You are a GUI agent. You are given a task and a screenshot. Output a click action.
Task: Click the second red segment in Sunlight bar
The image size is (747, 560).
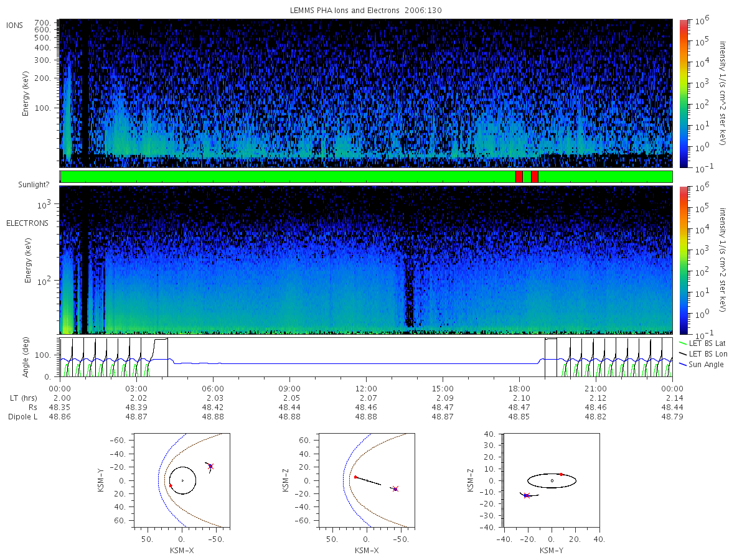pyautogui.click(x=535, y=177)
